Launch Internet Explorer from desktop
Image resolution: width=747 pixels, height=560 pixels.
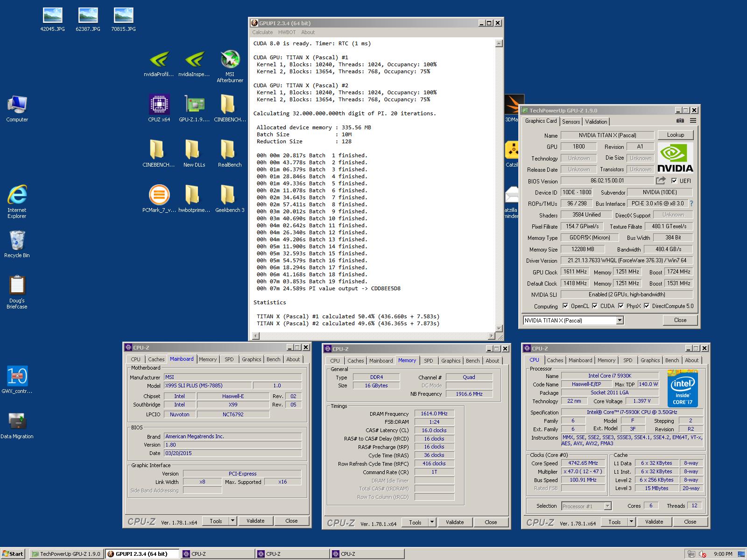[x=17, y=201]
